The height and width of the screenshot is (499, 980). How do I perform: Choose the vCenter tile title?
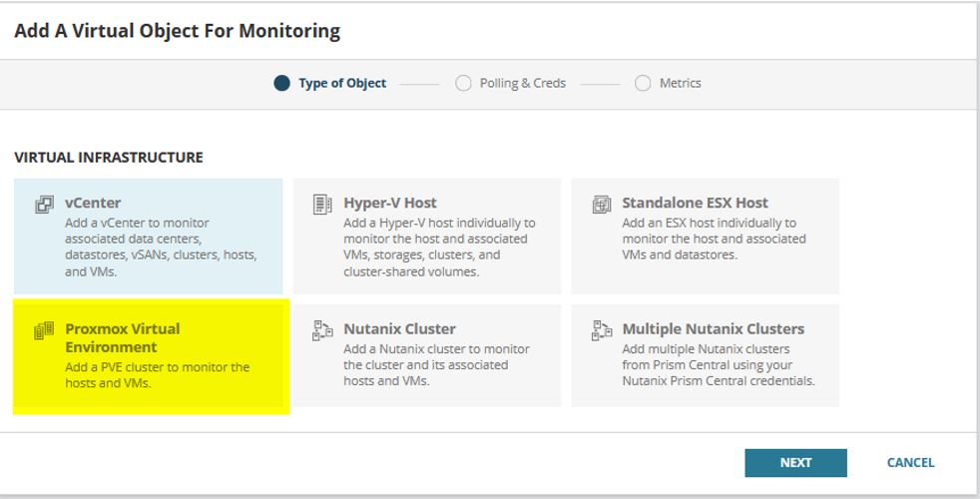93,203
